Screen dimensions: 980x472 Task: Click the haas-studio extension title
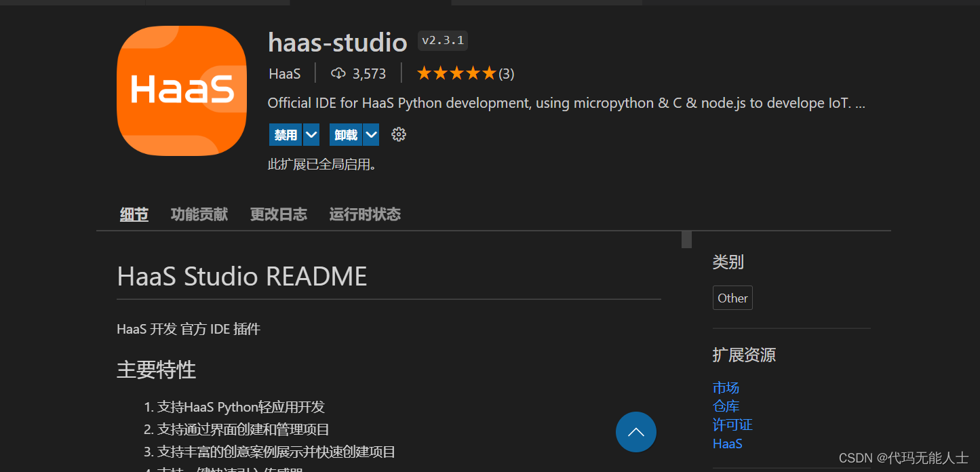pyautogui.click(x=338, y=42)
